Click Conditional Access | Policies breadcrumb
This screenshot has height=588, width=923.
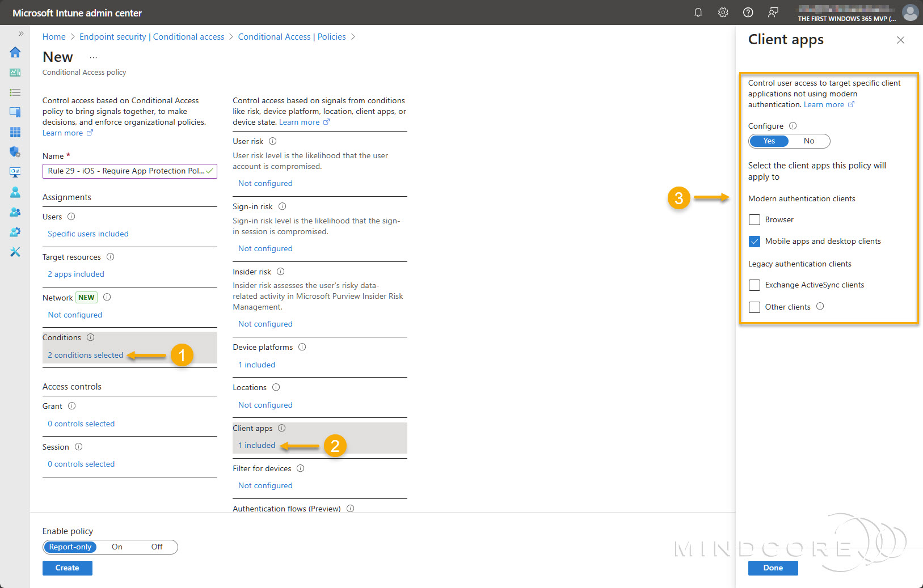tap(292, 37)
